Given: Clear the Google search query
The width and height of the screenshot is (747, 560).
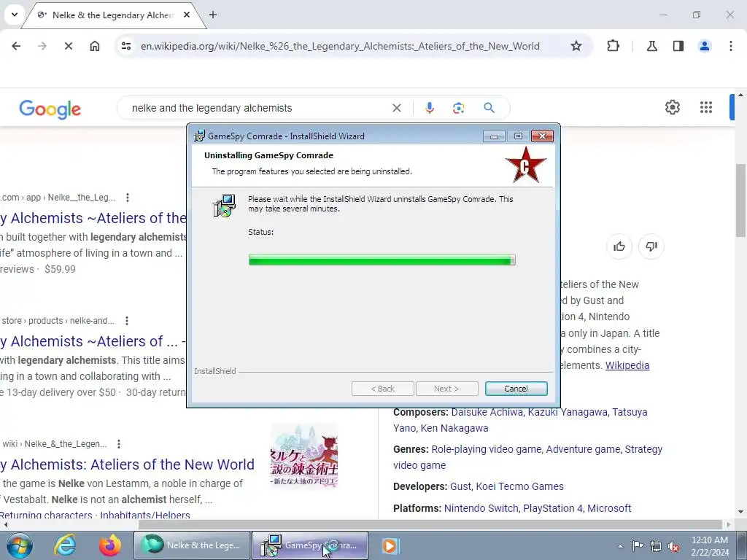Looking at the screenshot, I should [396, 108].
